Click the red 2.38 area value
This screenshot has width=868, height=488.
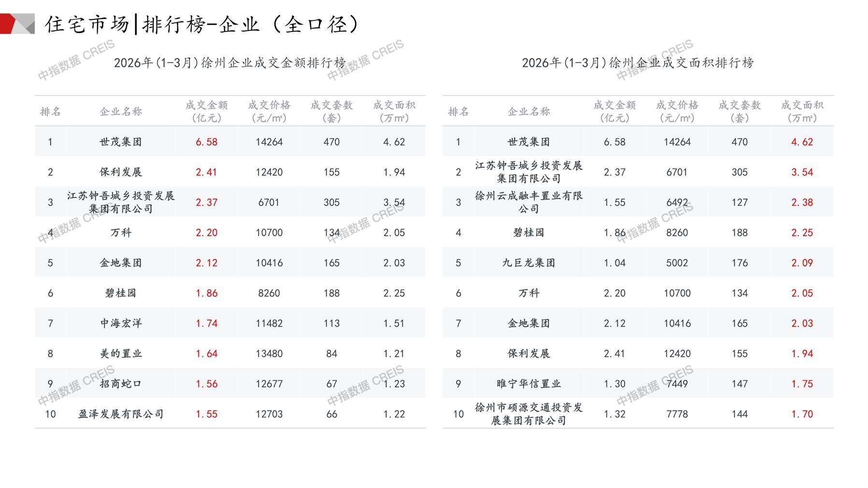(802, 202)
